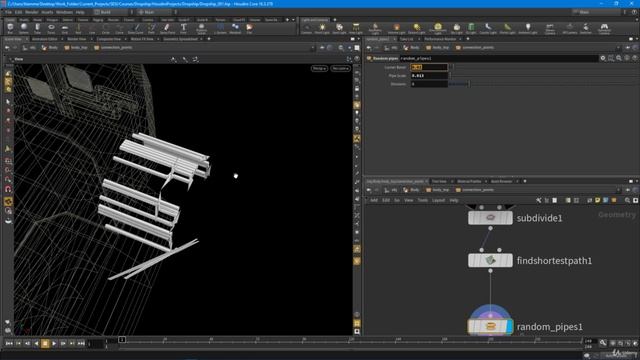The image size is (640, 360).
Task: Toggle the subdivide1 node display flag
Action: [509, 218]
